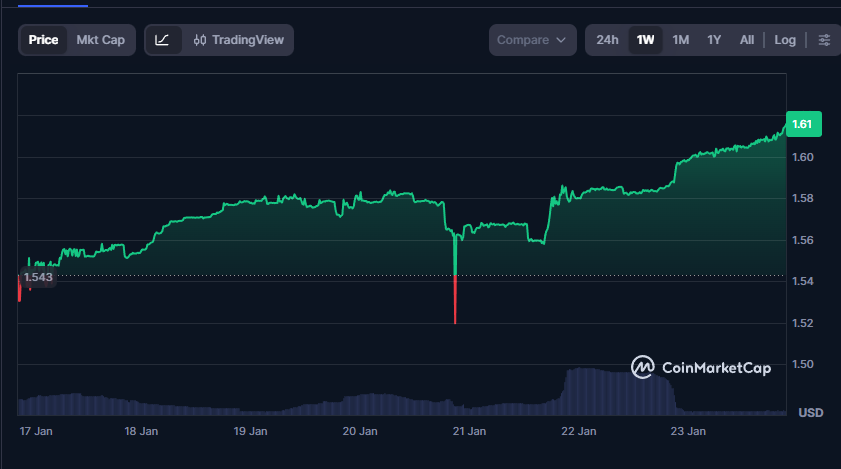This screenshot has height=469, width=841.
Task: Open chart settings sliders icon
Action: coord(824,40)
